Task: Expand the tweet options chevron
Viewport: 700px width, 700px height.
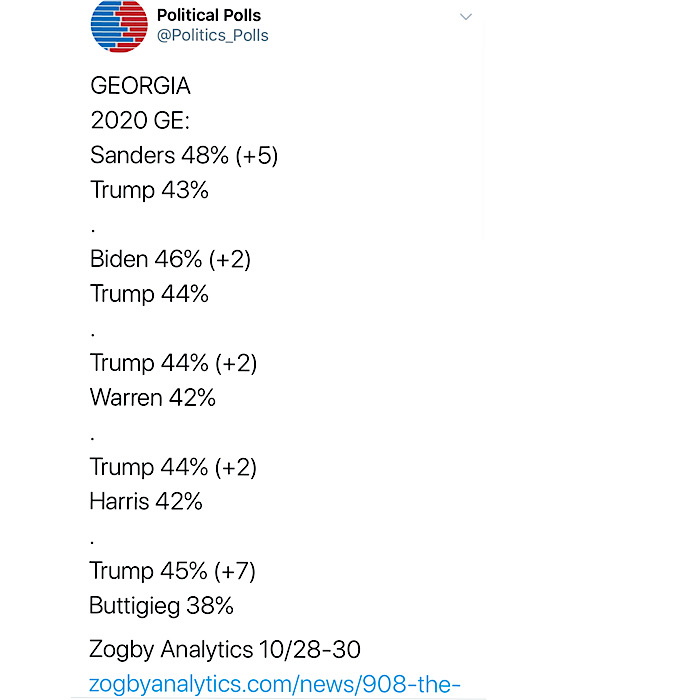Action: click(x=466, y=17)
